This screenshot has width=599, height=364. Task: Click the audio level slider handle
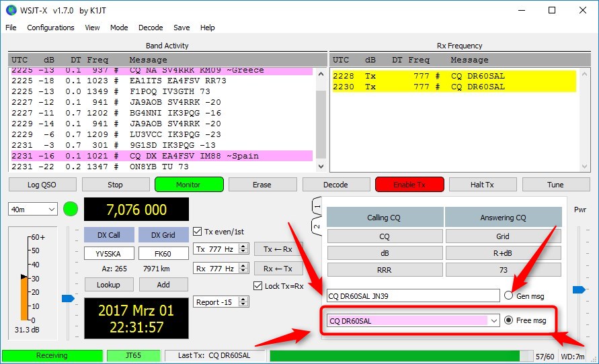[x=68, y=298]
